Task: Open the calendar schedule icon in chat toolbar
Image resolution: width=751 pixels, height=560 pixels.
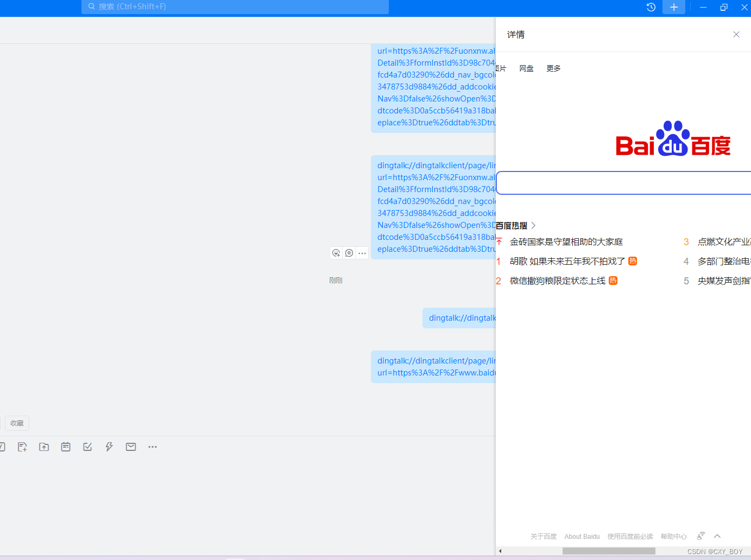Action: 66,447
